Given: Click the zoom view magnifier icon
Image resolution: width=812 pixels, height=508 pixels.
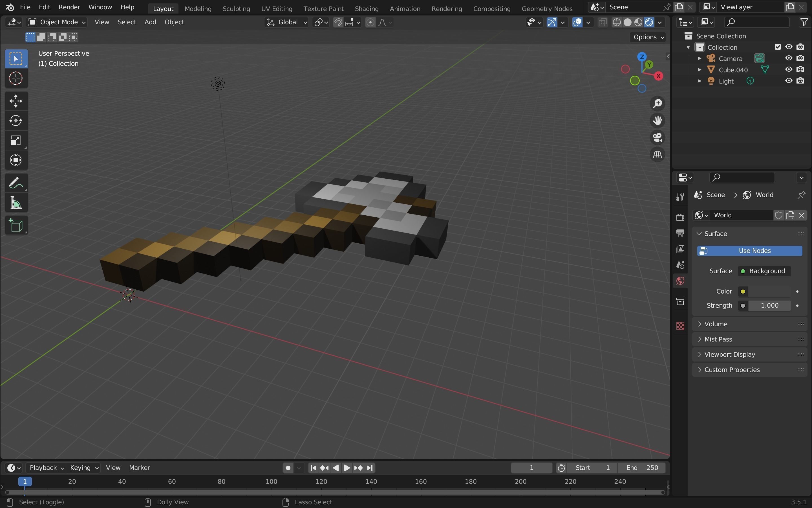Looking at the screenshot, I should click(x=657, y=103).
